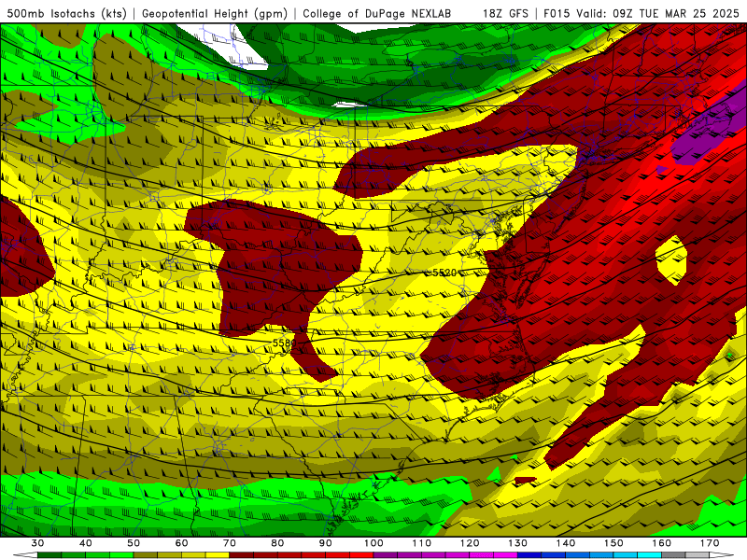Click the 150 tick label on colorbar

coord(613,543)
